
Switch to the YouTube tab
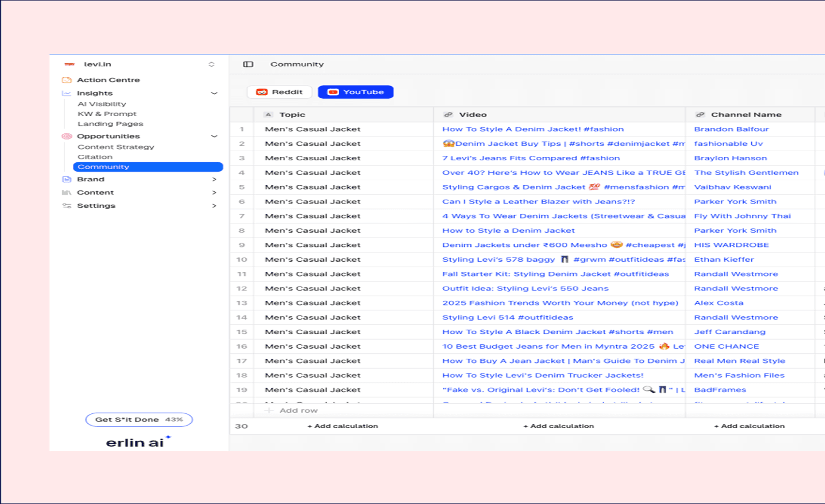[x=355, y=92]
